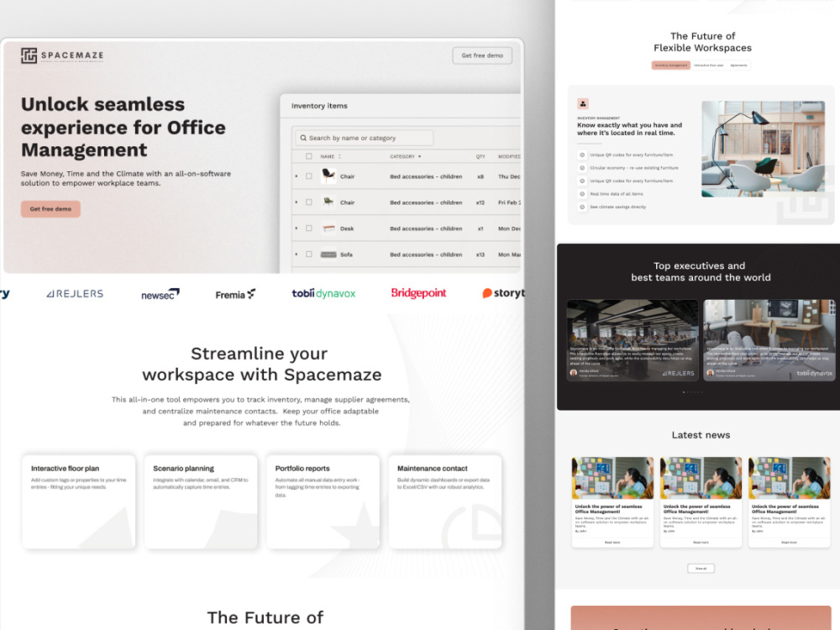Click check icon beside See climate savings
Viewport: 840px width, 630px height.
582,207
